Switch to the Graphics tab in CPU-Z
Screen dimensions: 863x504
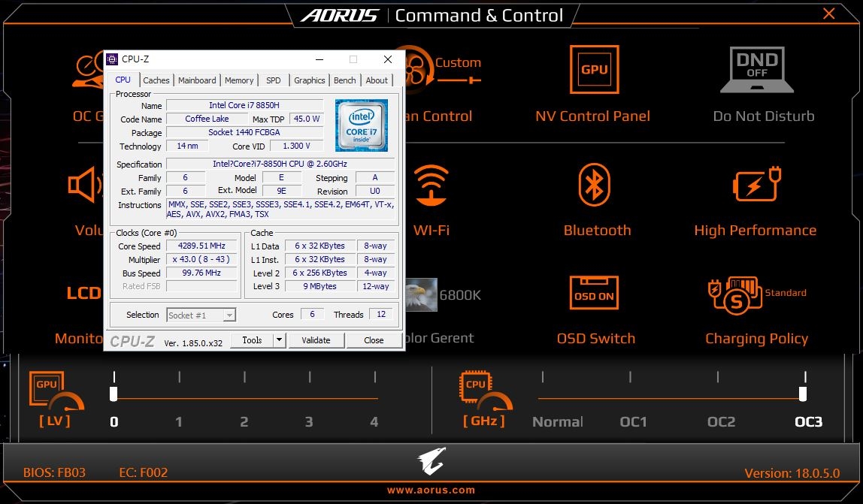click(309, 80)
